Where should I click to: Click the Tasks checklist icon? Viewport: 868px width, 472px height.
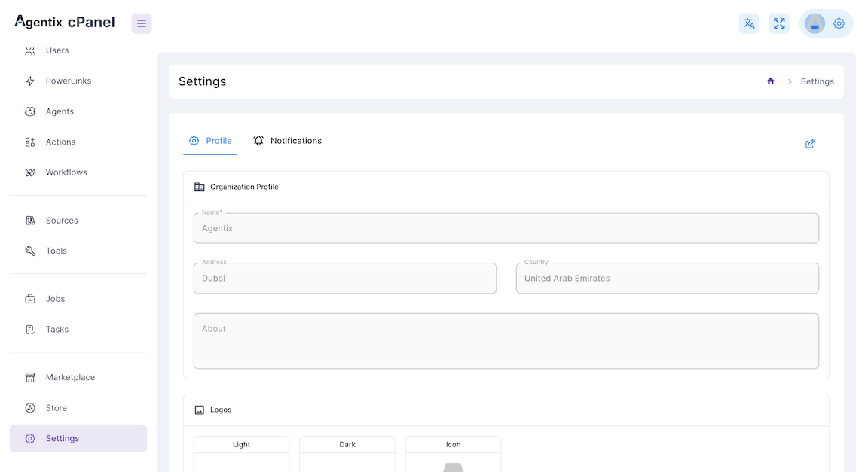(x=30, y=329)
